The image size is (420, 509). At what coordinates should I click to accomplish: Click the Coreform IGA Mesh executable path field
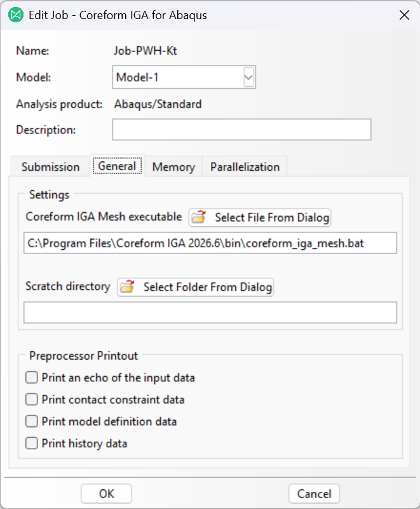(210, 243)
